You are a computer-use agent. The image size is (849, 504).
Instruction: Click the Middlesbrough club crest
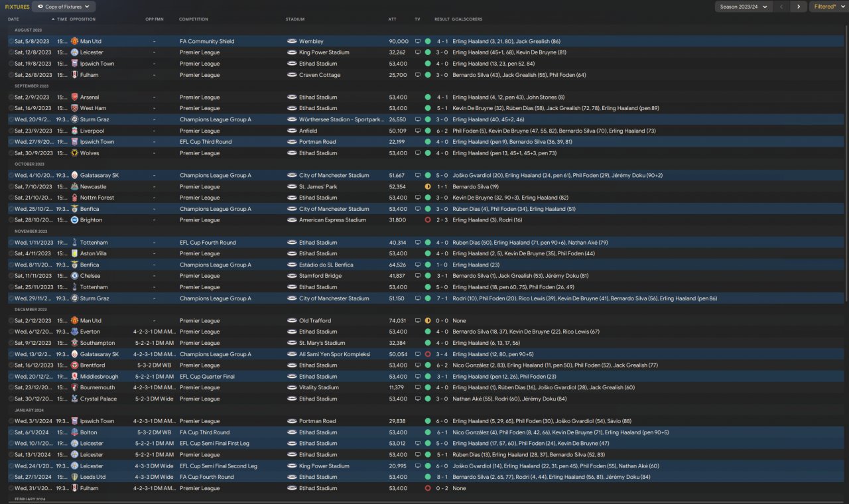74,377
